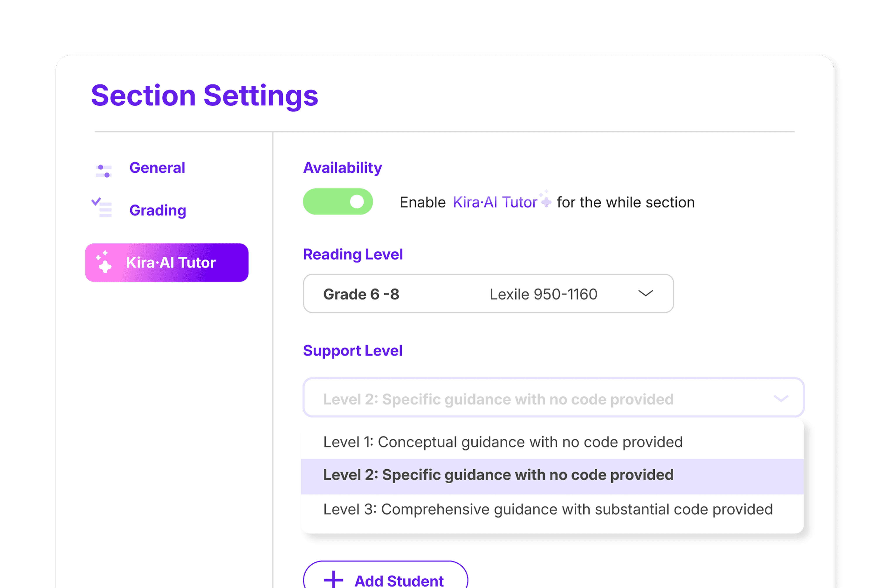The image size is (895, 588).
Task: Disable Kira·AI Tutor for the whole section
Action: (338, 202)
